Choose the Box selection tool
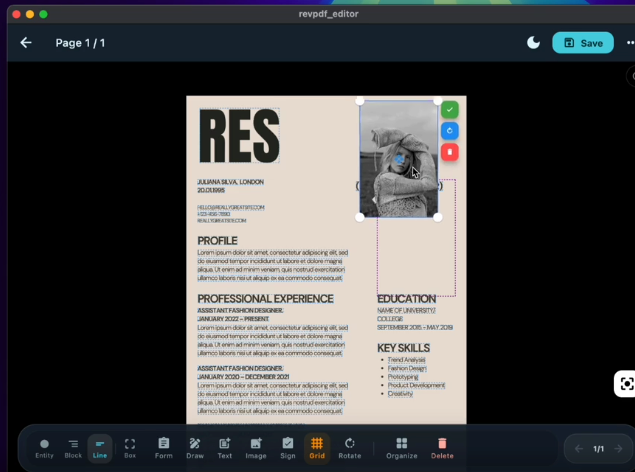The image size is (635, 472). point(129,447)
